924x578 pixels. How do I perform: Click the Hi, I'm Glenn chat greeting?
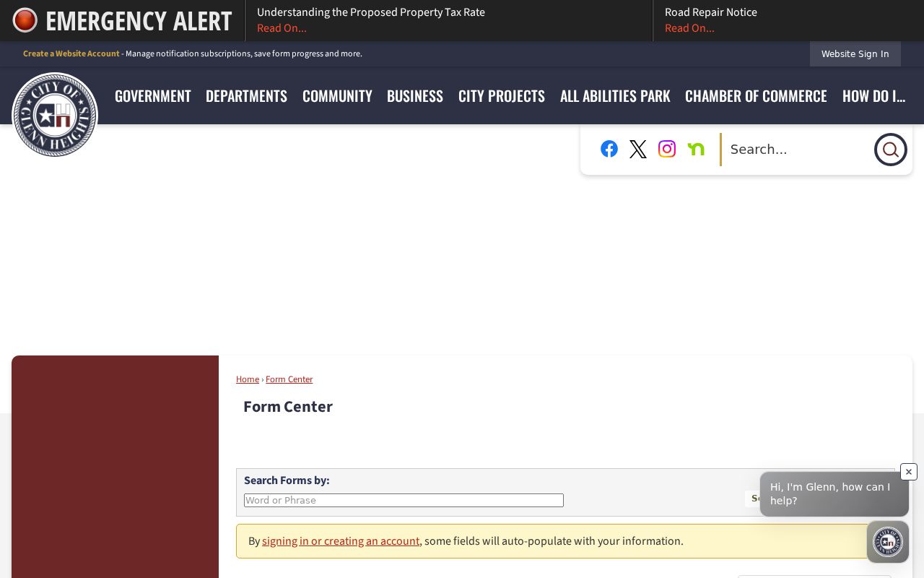point(834,493)
